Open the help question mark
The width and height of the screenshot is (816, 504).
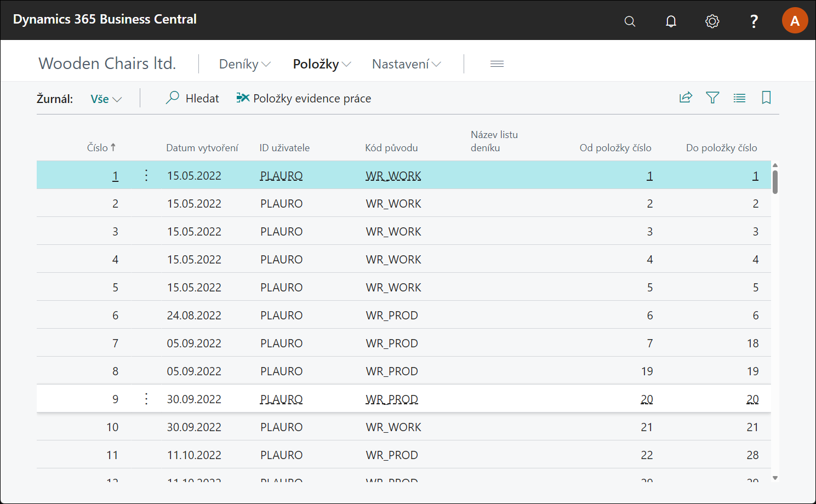pyautogui.click(x=754, y=21)
